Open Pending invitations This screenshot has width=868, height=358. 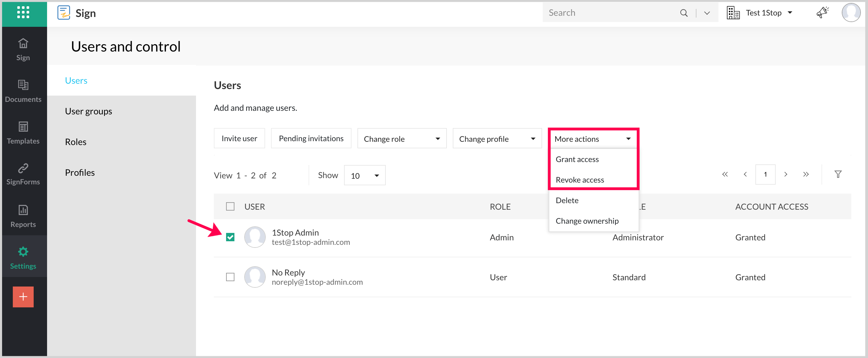click(x=311, y=138)
